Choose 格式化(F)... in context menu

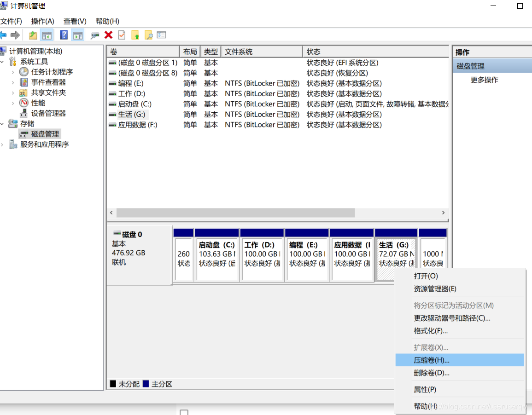click(459, 331)
